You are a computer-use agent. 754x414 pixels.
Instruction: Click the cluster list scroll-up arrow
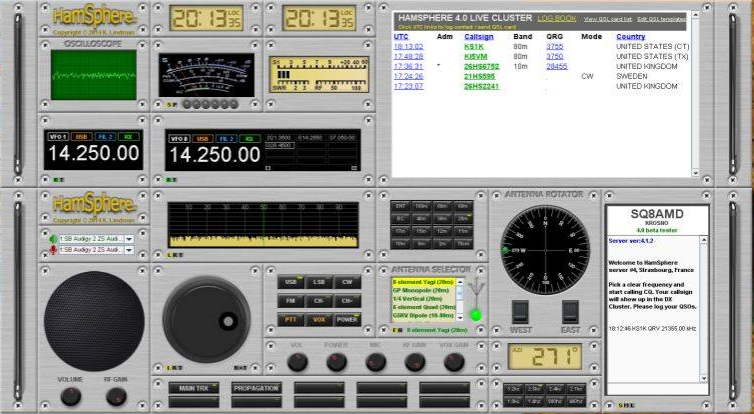point(695,15)
